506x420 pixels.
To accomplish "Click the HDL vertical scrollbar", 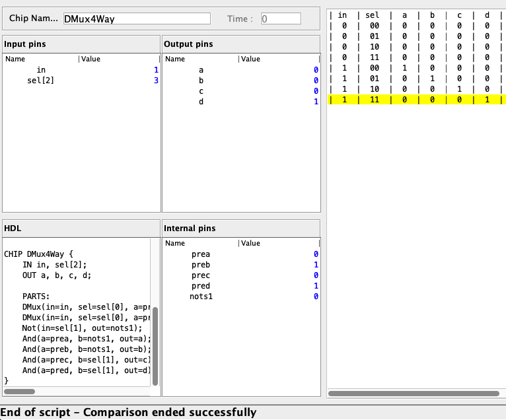I will [x=155, y=347].
